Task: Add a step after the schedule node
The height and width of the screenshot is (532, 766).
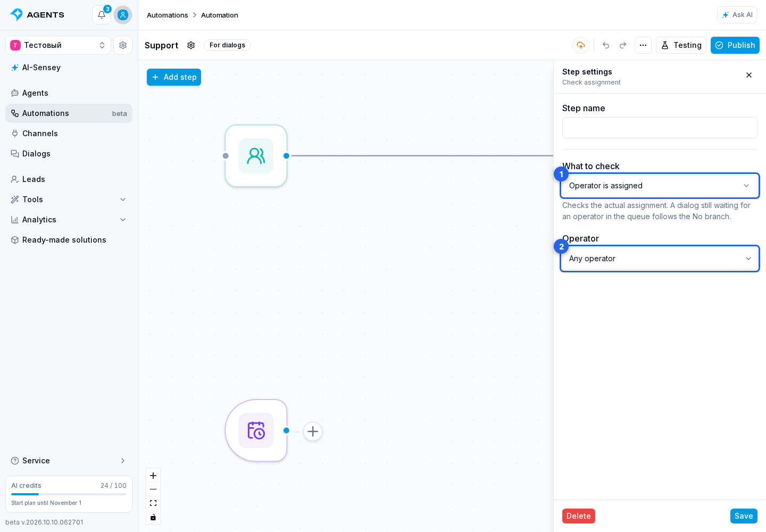Action: pyautogui.click(x=313, y=431)
